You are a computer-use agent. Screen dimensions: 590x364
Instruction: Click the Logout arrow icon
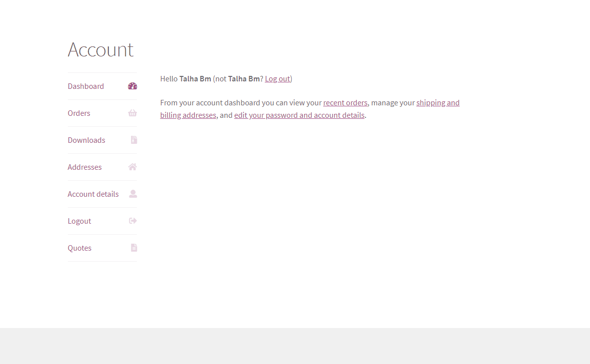(133, 221)
